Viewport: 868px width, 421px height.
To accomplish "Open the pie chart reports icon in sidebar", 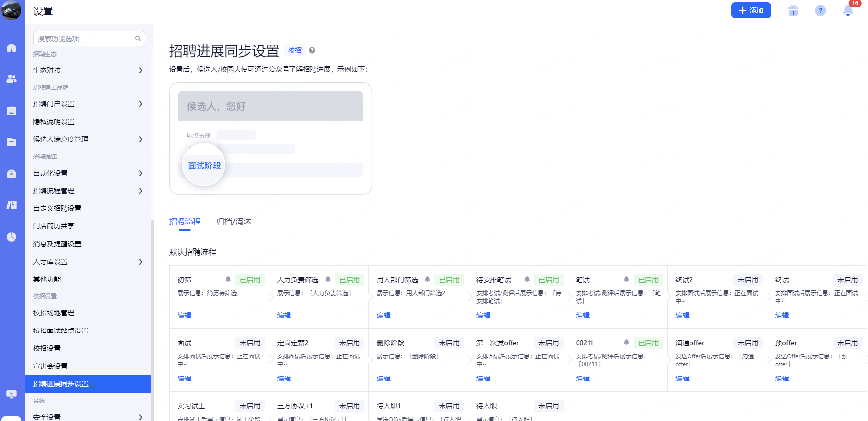I will pos(12,237).
